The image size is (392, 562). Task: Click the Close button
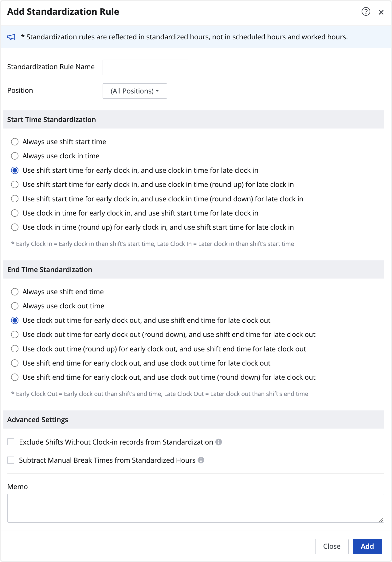(332, 546)
